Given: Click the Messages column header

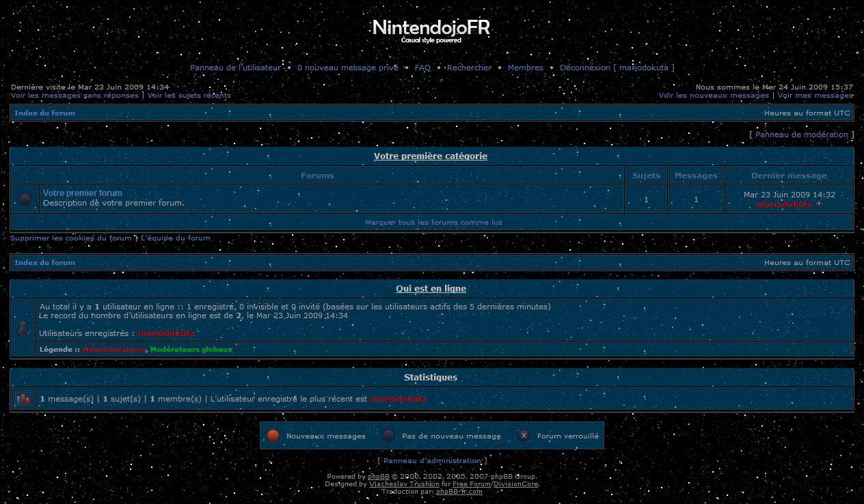Looking at the screenshot, I should pyautogui.click(x=696, y=176).
